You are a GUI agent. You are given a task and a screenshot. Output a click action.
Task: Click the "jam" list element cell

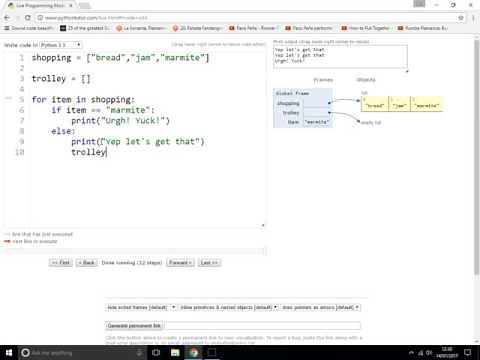(399, 104)
